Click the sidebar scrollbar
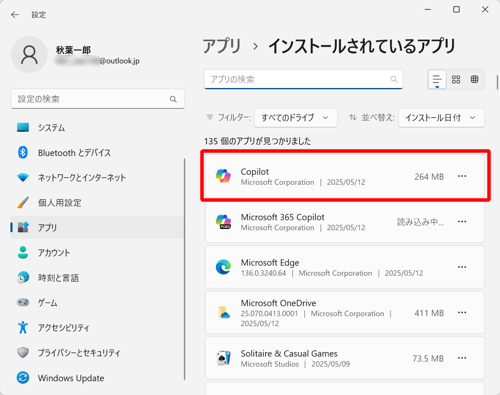 (x=184, y=269)
